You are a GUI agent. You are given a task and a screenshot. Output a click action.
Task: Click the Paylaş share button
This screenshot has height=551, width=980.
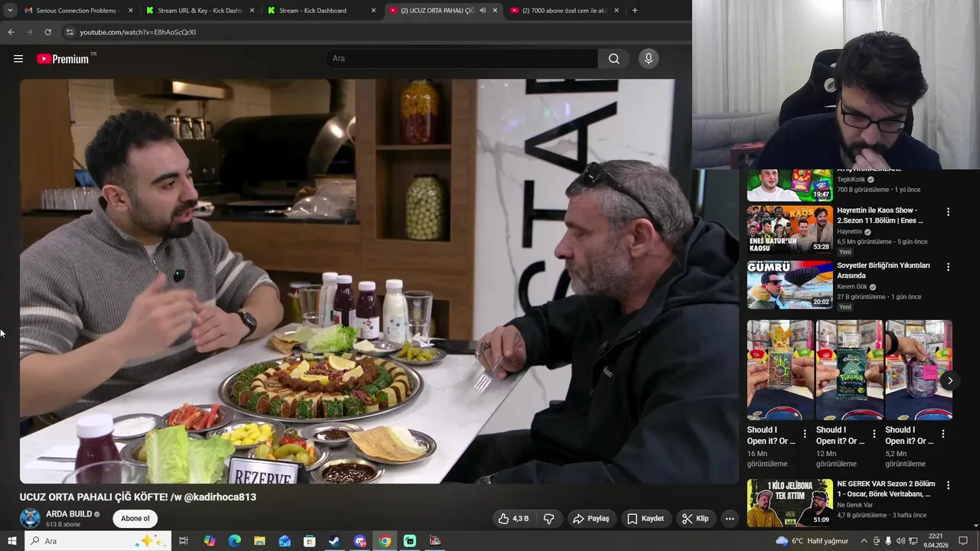click(x=591, y=518)
